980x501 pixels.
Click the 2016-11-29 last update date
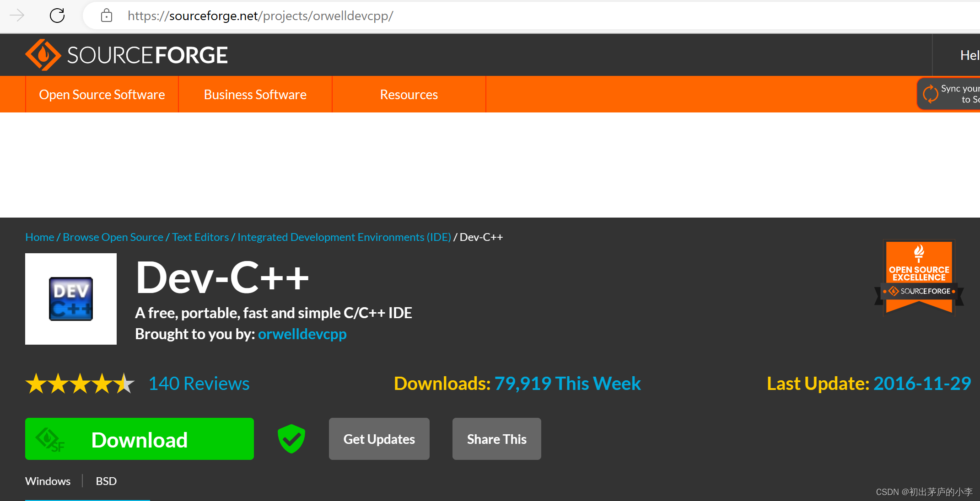point(922,384)
